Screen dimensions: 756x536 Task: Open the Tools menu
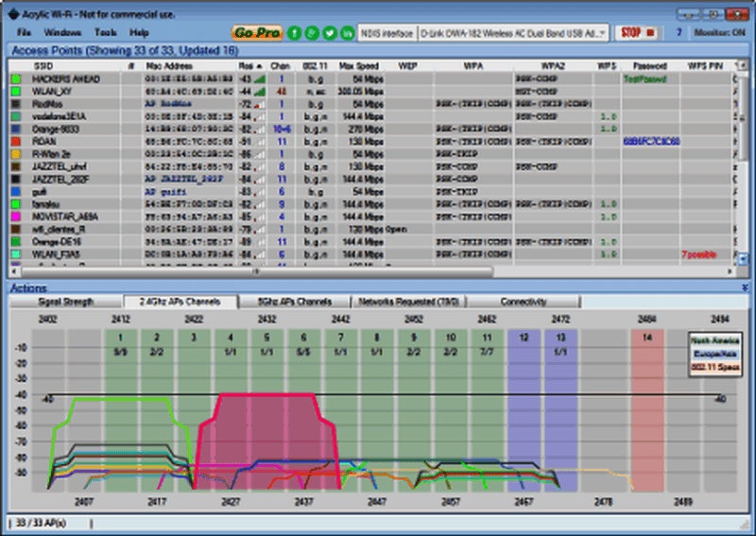[105, 33]
